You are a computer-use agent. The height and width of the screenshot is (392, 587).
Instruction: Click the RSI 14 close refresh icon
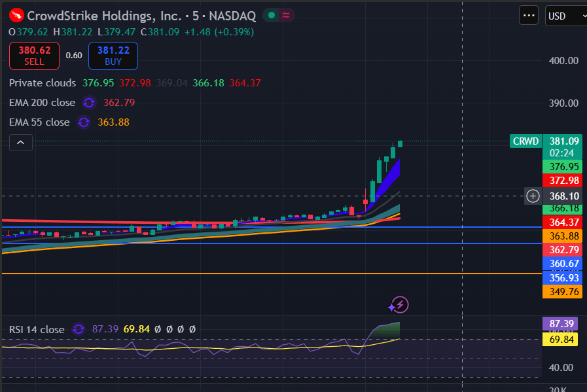pos(79,329)
